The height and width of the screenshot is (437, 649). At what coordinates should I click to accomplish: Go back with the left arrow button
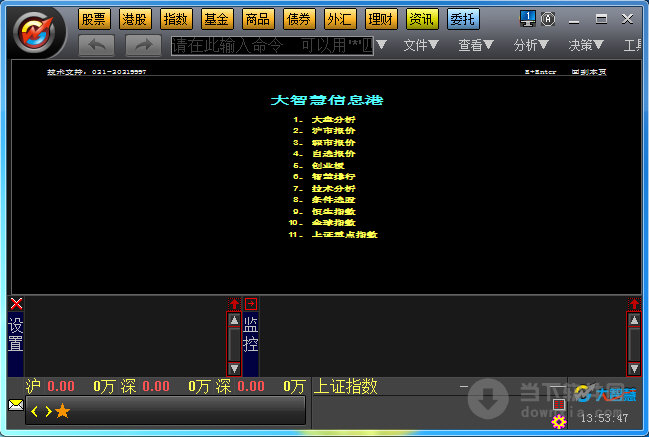96,45
